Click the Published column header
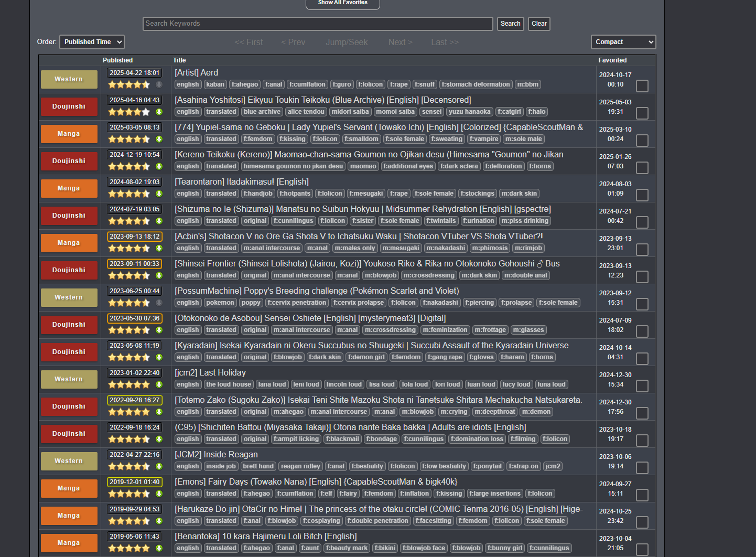The height and width of the screenshot is (557, 756). [117, 60]
